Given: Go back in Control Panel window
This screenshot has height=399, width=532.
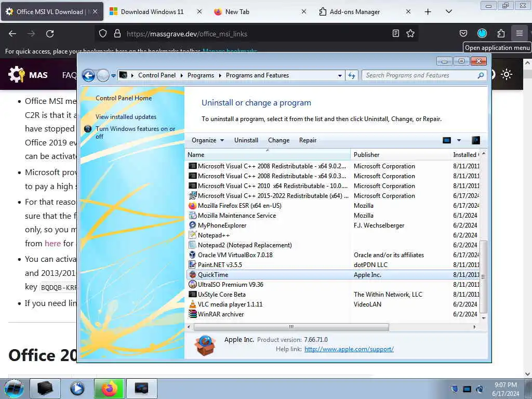Looking at the screenshot, I should point(88,75).
